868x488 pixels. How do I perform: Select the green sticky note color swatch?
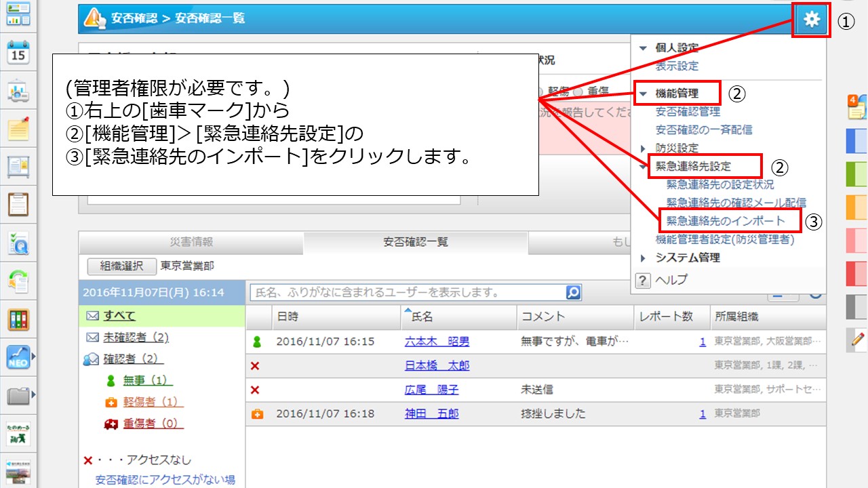click(x=857, y=174)
